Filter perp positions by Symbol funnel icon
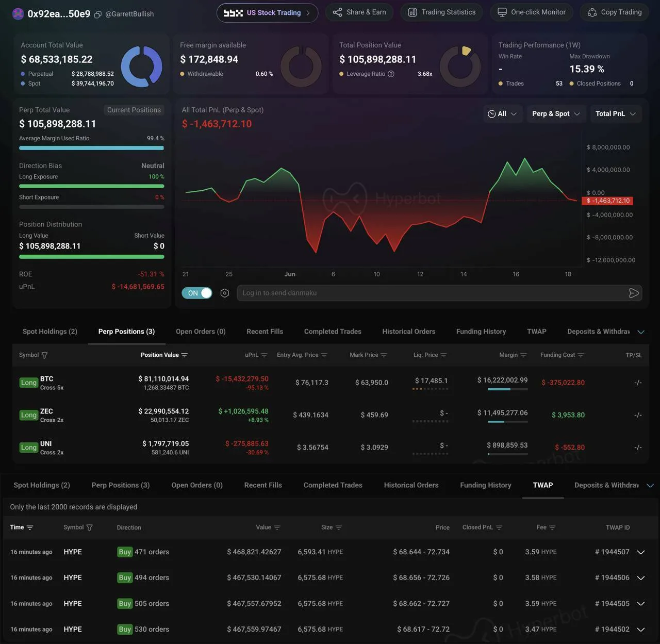Viewport: 660px width, 644px height. click(44, 355)
